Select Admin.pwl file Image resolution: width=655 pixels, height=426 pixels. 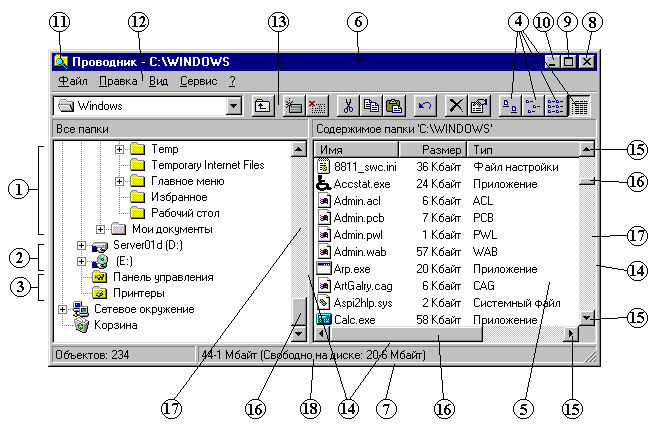coord(350,235)
